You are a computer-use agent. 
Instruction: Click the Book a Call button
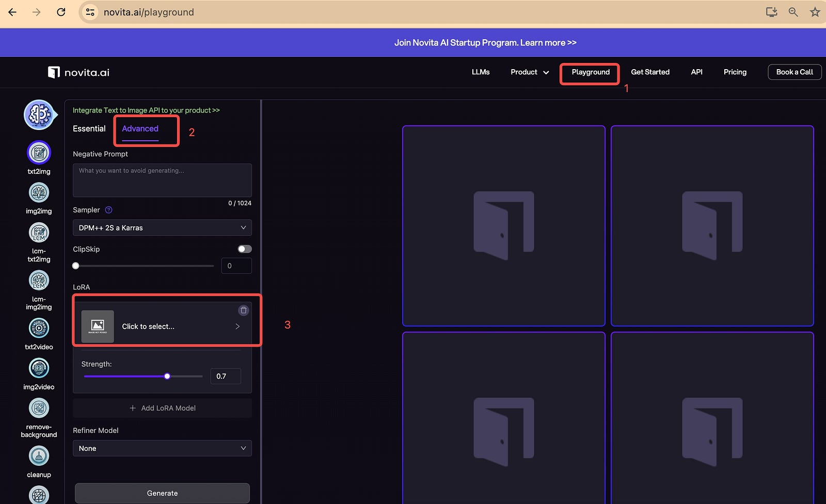click(795, 72)
